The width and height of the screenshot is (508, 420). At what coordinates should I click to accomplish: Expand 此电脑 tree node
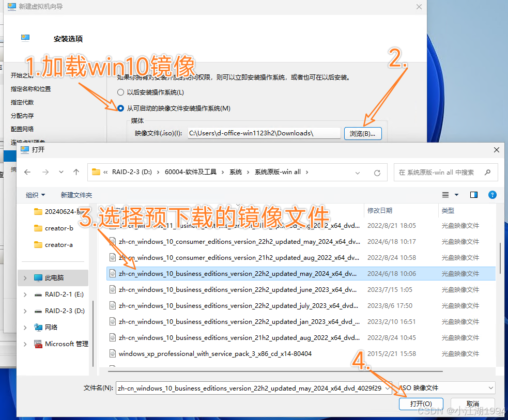25,278
